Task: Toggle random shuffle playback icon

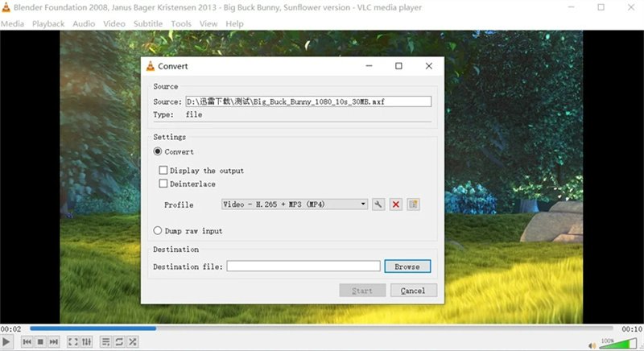Action: pyautogui.click(x=133, y=341)
